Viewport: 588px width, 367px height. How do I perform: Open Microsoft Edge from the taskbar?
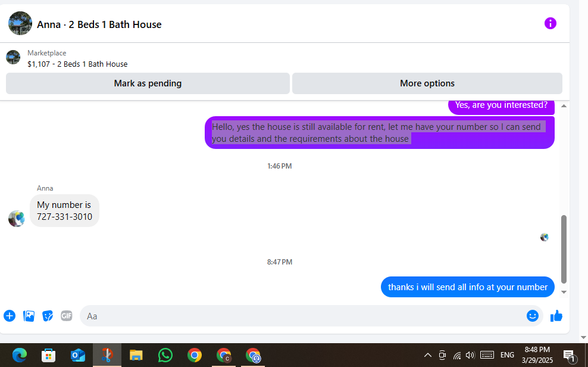20,355
